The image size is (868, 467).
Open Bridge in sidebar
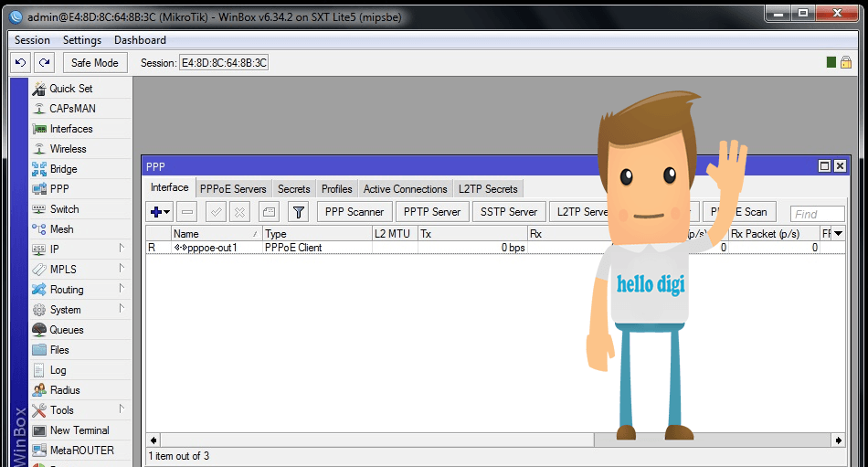point(80,169)
